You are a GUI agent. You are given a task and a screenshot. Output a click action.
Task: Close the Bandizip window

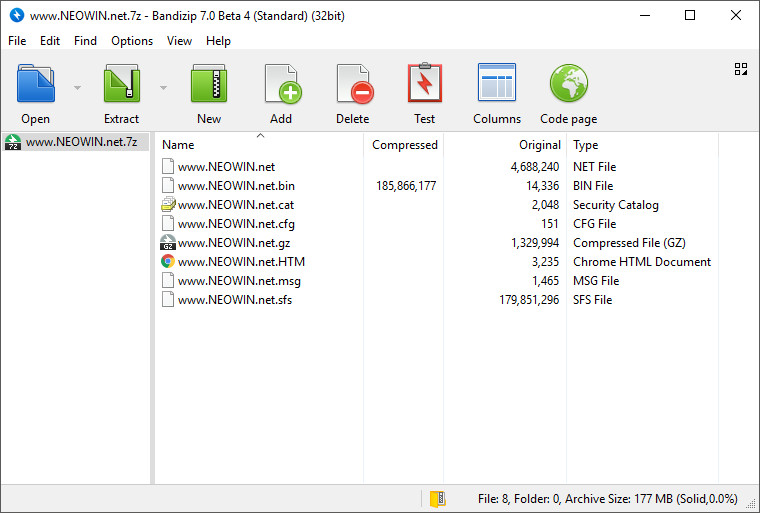click(x=735, y=16)
